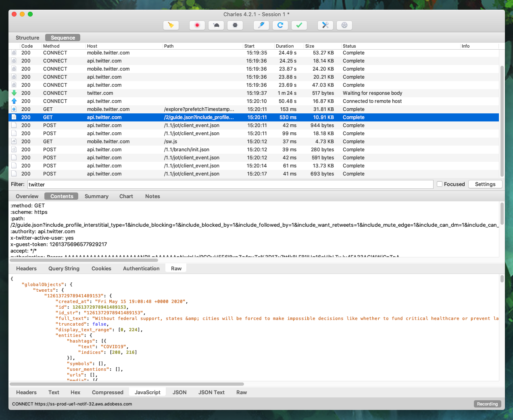Sort by the Start column header
Image resolution: width=513 pixels, height=420 pixels.
(258, 46)
